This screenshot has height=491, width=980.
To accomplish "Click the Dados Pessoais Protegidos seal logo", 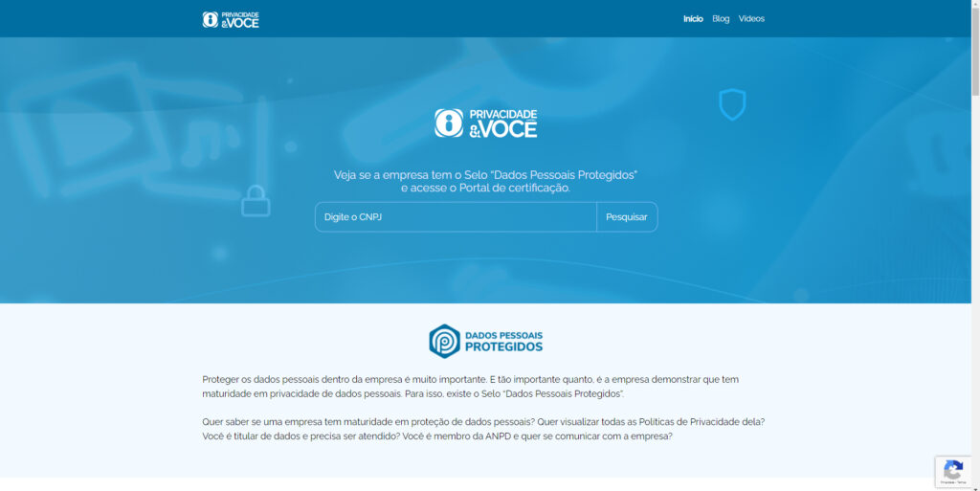I will tap(485, 341).
